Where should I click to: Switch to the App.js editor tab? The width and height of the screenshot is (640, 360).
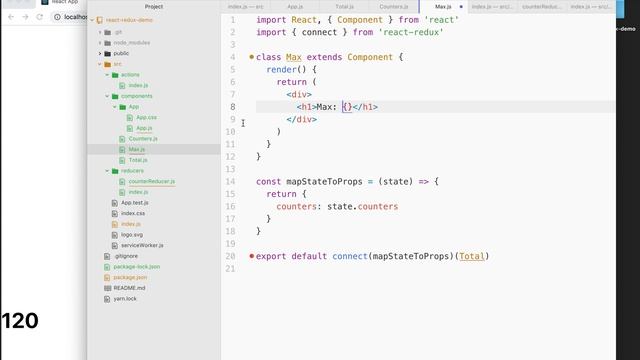(x=295, y=7)
